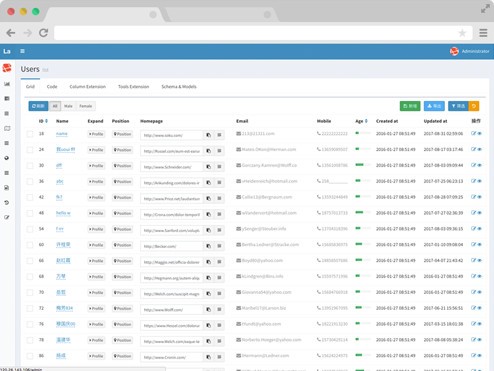This screenshot has width=494, height=371.
Task: View row 36 using the eye icon
Action: (479, 181)
